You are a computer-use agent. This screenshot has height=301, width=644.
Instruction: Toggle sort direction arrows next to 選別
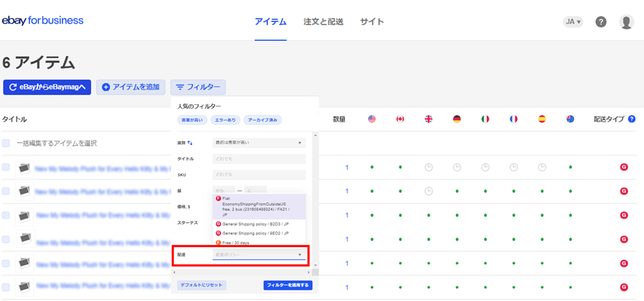pyautogui.click(x=190, y=143)
